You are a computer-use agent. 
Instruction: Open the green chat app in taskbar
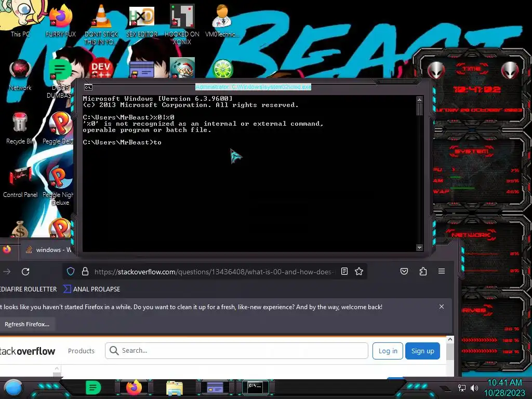(94, 388)
